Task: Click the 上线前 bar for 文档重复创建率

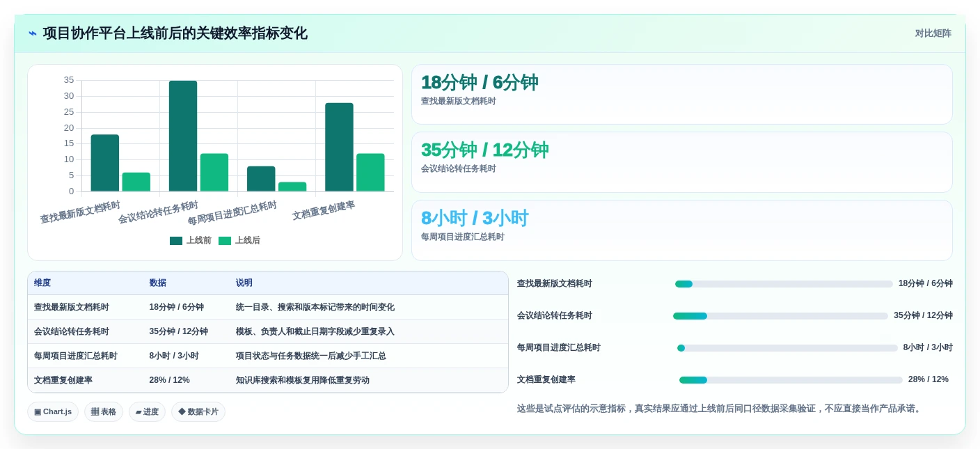Action: [339, 147]
